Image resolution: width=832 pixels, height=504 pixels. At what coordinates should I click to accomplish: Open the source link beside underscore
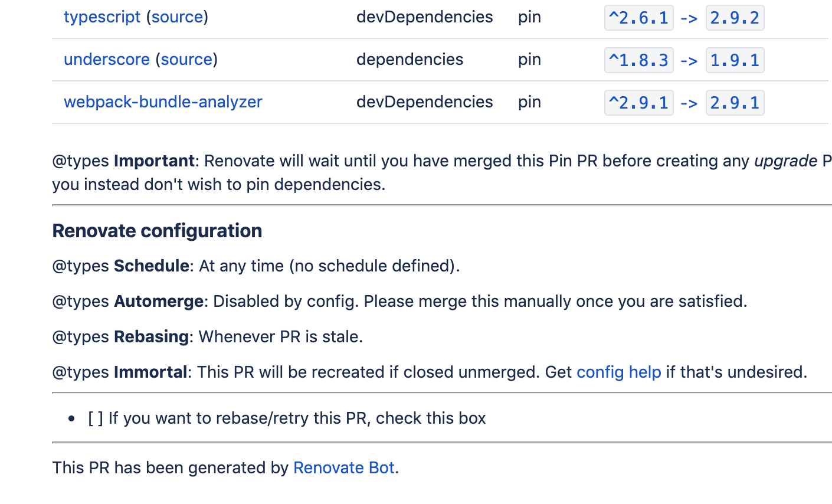click(x=186, y=60)
